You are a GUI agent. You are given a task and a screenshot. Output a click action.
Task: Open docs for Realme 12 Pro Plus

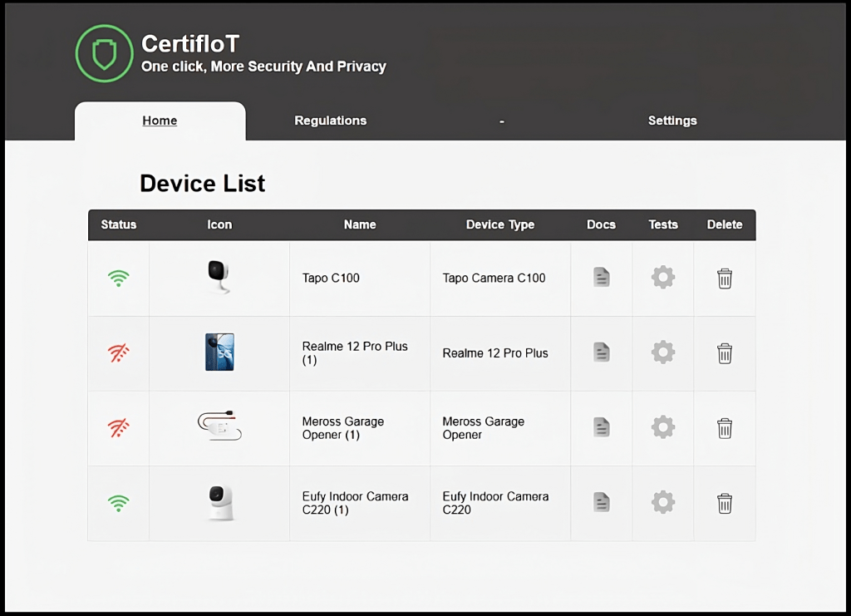pos(602,352)
